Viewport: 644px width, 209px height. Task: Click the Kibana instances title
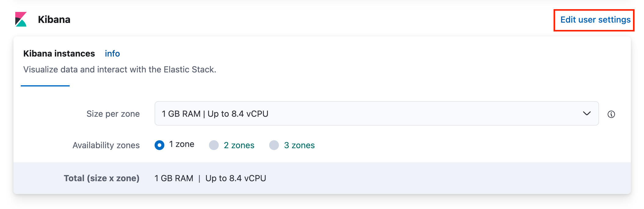(59, 53)
